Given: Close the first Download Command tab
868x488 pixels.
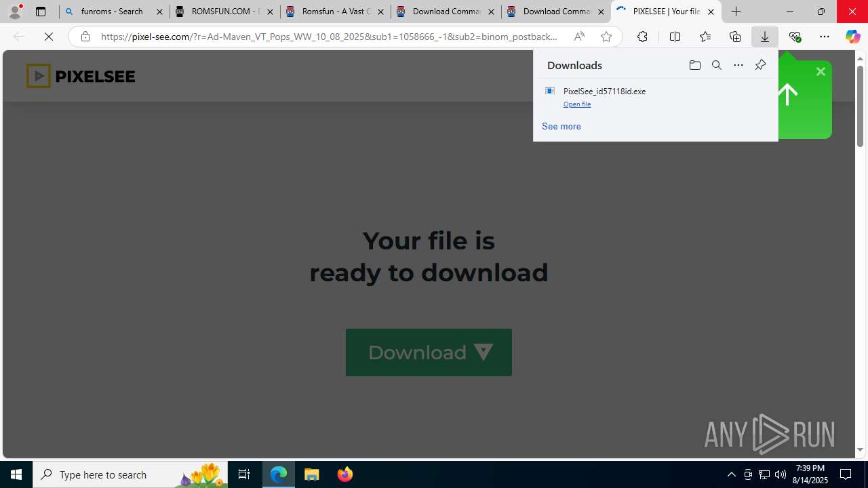Looking at the screenshot, I should [491, 12].
